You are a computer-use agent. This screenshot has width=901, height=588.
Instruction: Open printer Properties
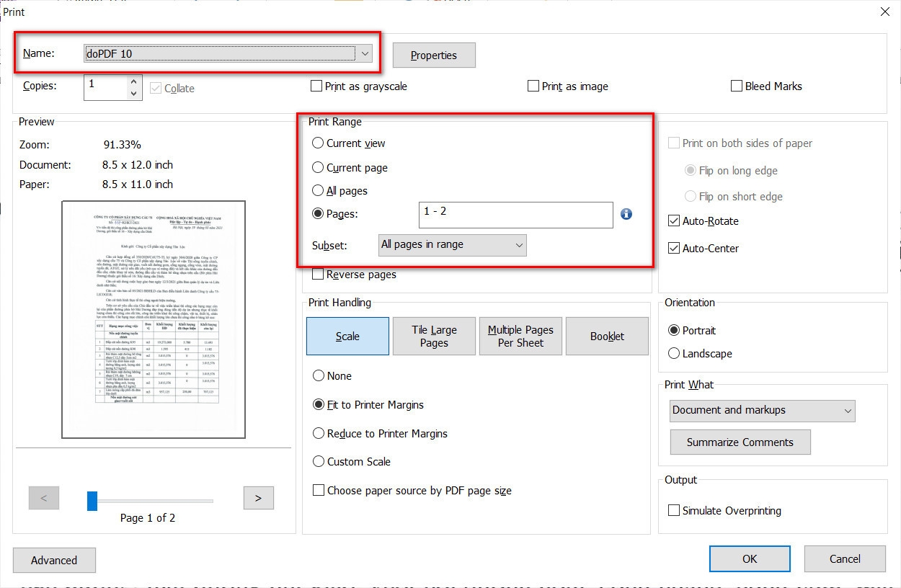click(433, 55)
